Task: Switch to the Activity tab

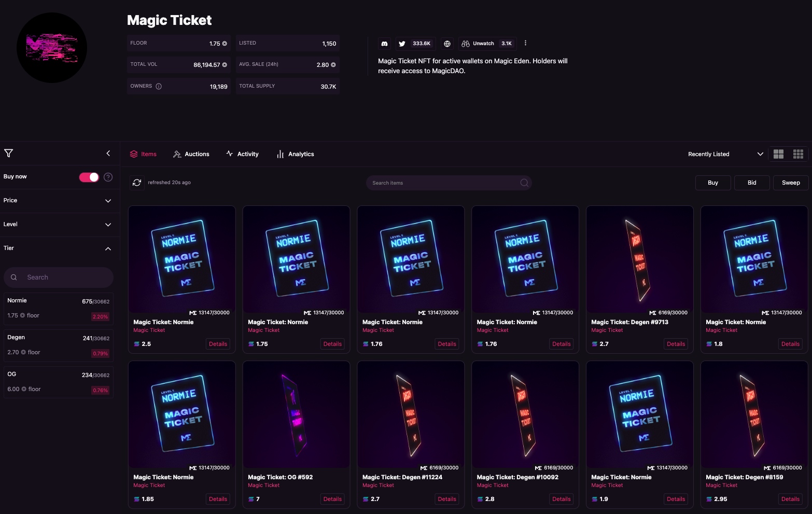Action: 243,154
